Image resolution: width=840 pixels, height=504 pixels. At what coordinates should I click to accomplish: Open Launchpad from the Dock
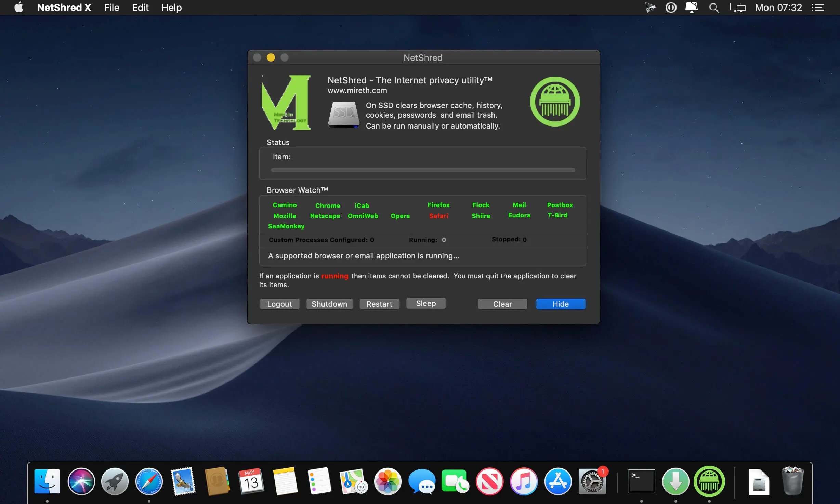115,481
